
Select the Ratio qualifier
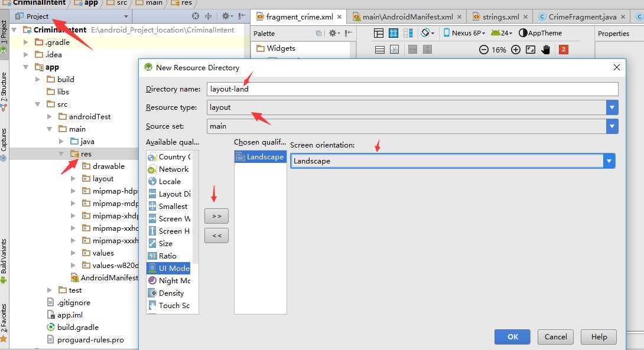(170, 256)
